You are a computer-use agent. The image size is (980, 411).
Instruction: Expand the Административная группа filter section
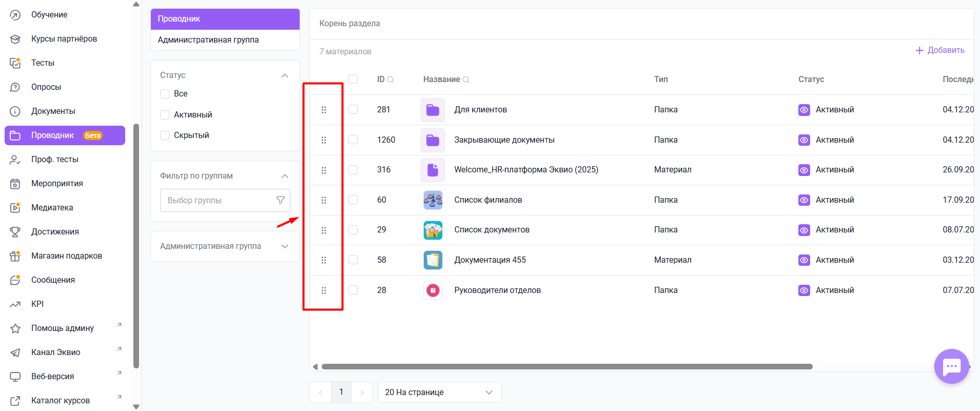(x=285, y=246)
